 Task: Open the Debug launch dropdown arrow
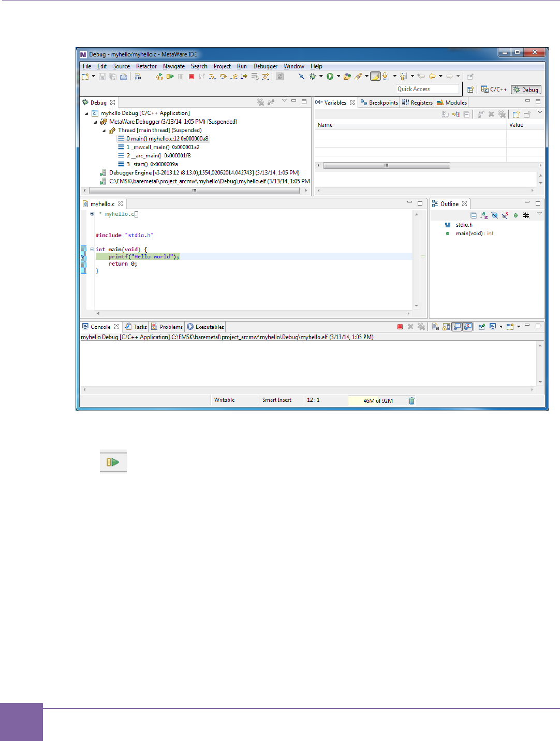coord(321,76)
